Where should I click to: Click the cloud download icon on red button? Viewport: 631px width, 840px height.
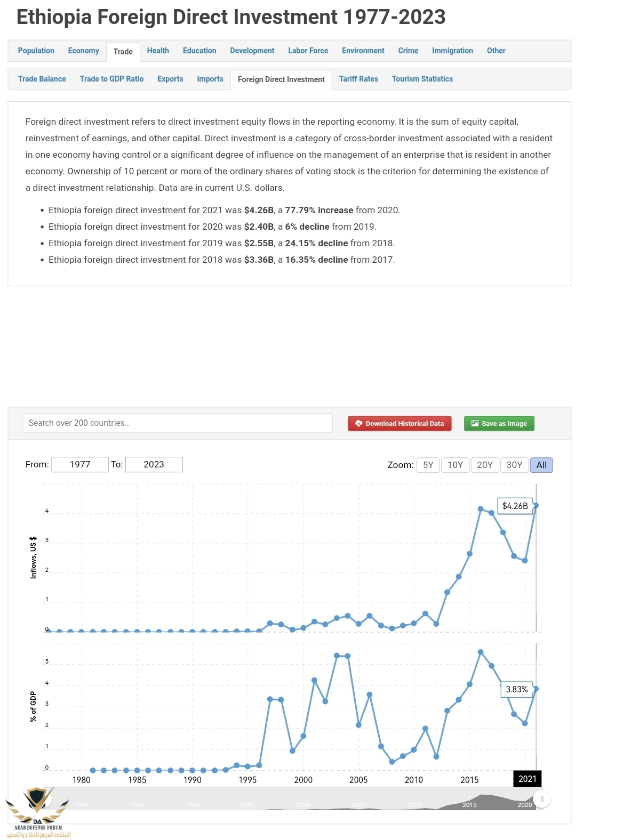click(x=358, y=424)
